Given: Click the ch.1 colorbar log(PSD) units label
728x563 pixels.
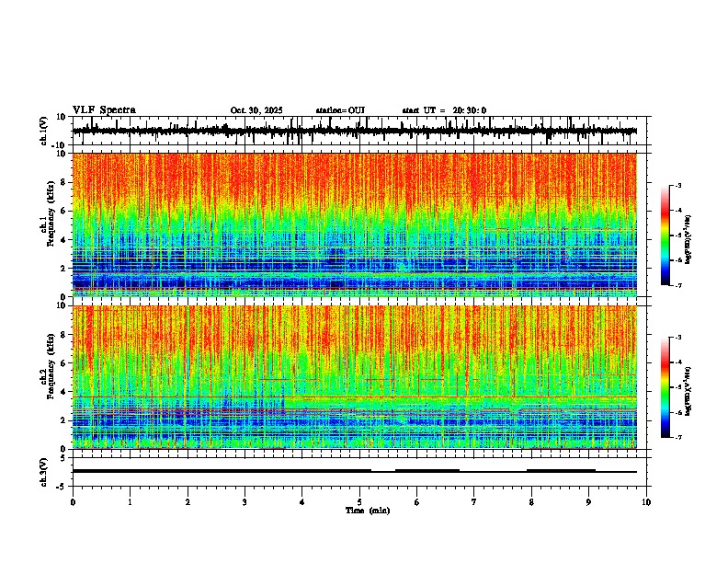Looking at the screenshot, I should 688,240.
